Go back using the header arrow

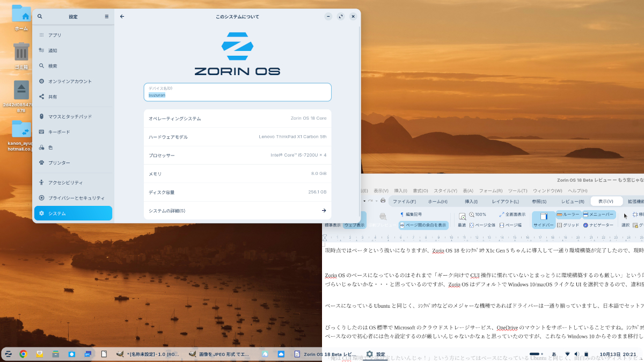pos(122,17)
